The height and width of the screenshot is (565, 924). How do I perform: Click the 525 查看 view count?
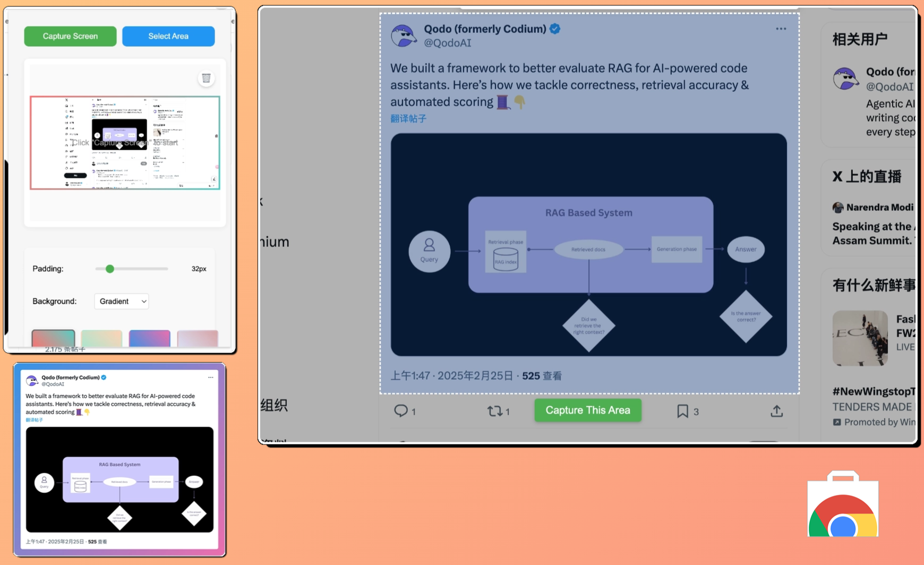pyautogui.click(x=542, y=375)
